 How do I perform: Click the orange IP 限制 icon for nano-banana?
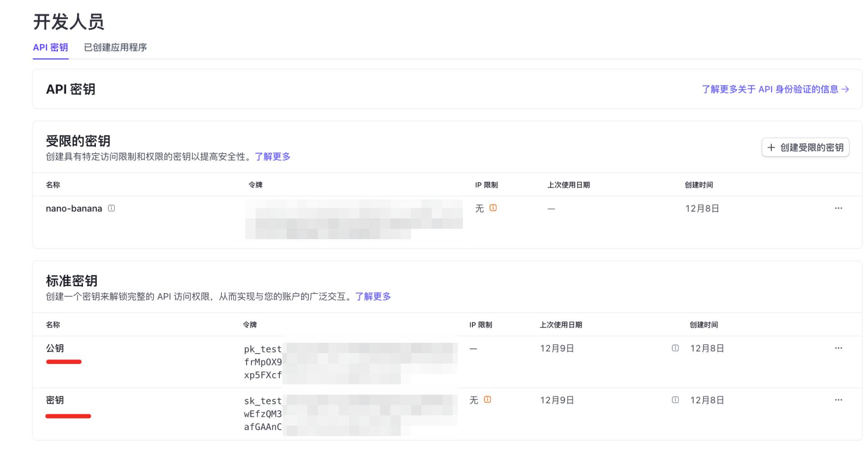(493, 208)
